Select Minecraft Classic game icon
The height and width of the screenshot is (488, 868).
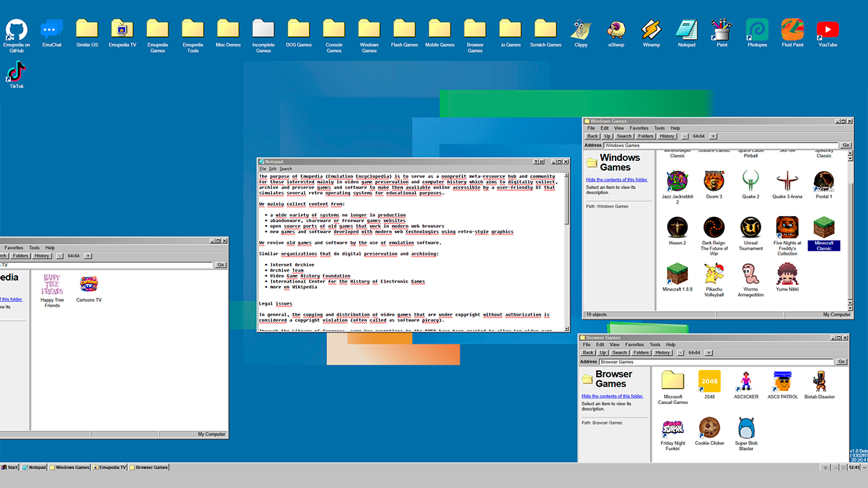pos(824,234)
